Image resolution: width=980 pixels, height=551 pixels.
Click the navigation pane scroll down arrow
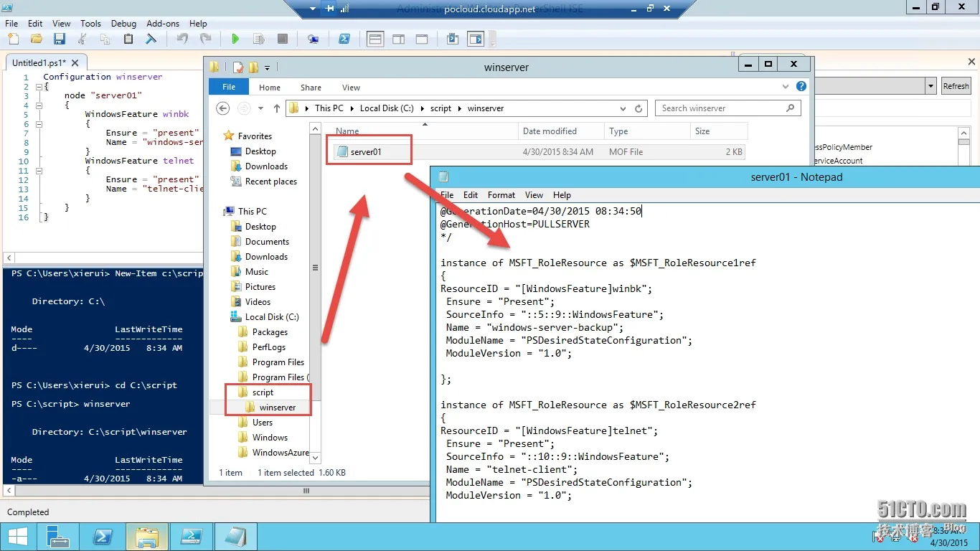pos(315,457)
